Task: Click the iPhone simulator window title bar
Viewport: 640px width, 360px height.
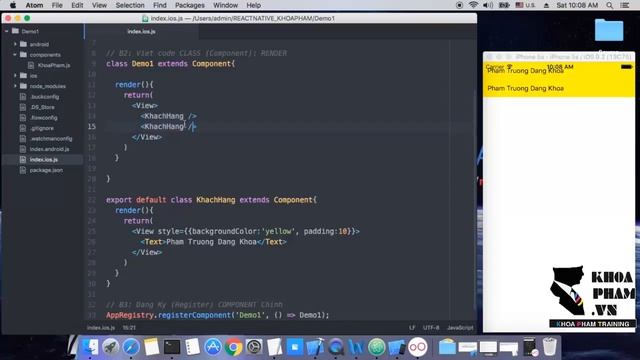Action: pos(559,57)
